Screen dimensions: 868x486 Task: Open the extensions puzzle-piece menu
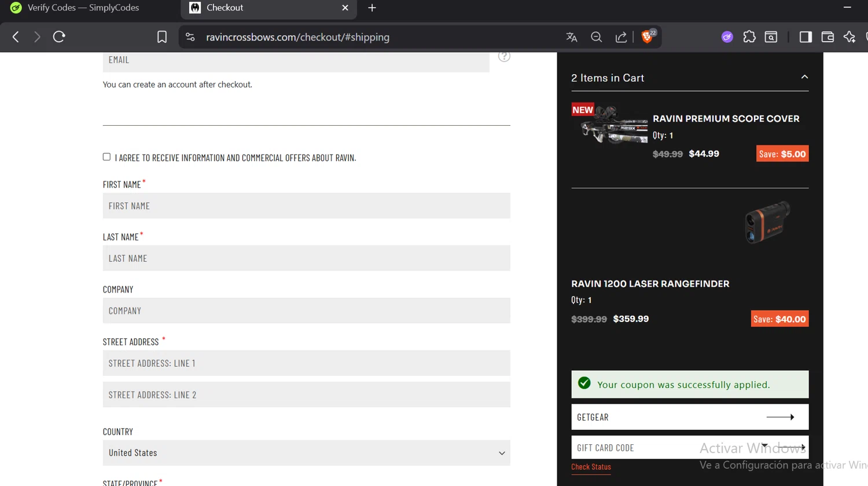click(x=749, y=37)
